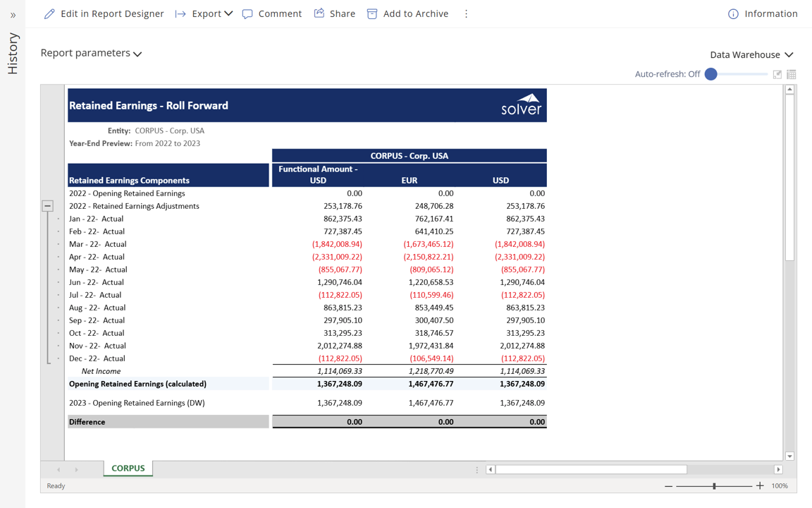Collapse the monthly rows group with minus box

(47, 206)
